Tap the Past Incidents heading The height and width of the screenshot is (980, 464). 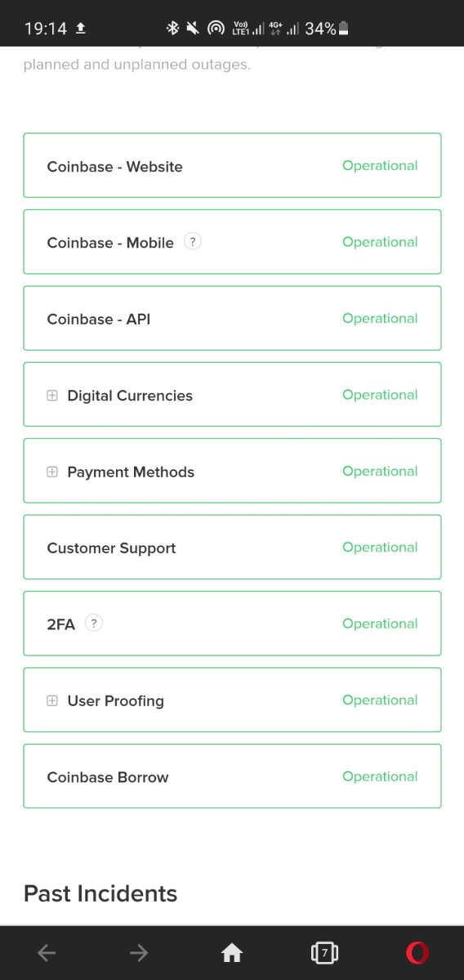click(x=100, y=893)
